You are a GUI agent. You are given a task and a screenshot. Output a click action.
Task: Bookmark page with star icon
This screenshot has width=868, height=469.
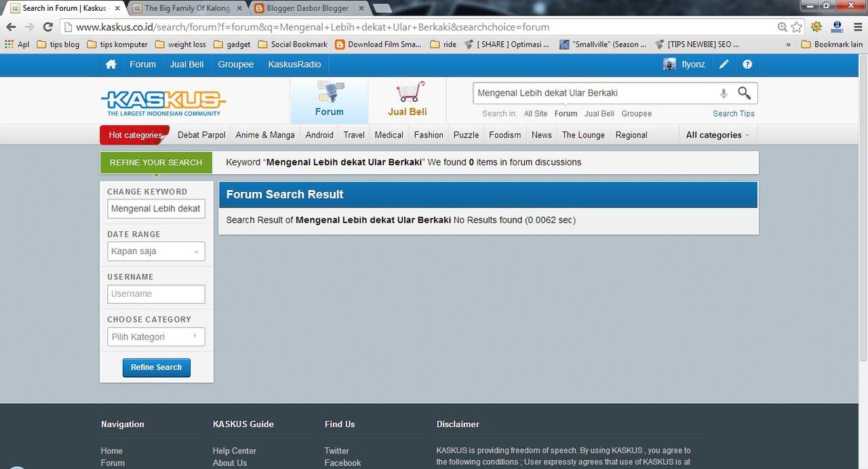[796, 27]
